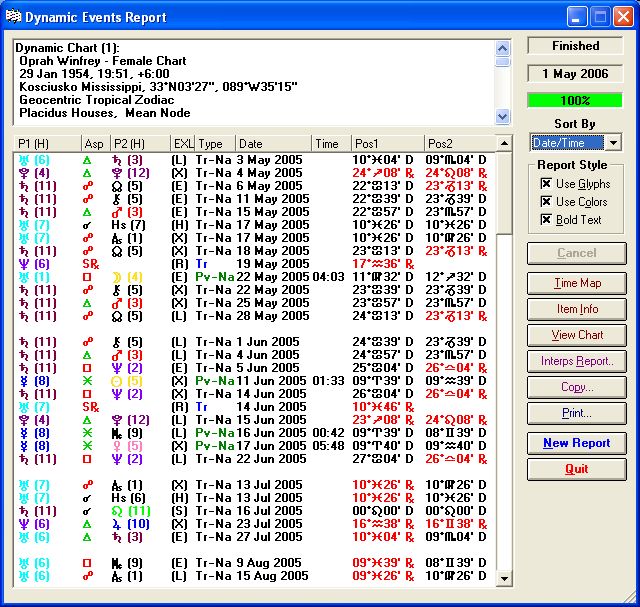Disable the Bold Text option
Screen dimensions: 640x607
[x=545, y=220]
